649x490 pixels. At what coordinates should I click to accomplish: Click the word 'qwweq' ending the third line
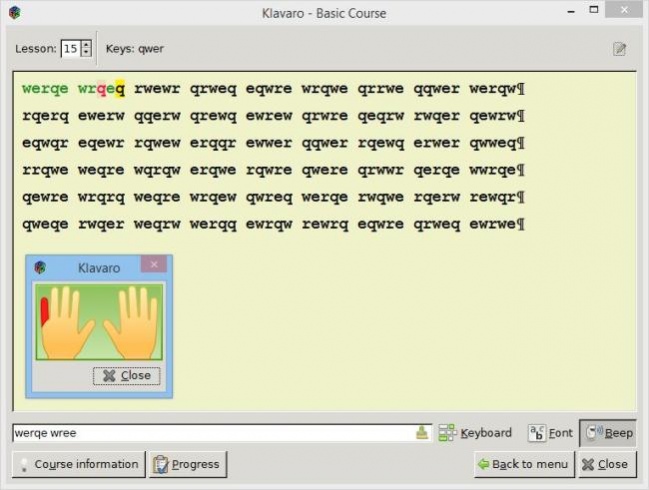[493, 143]
